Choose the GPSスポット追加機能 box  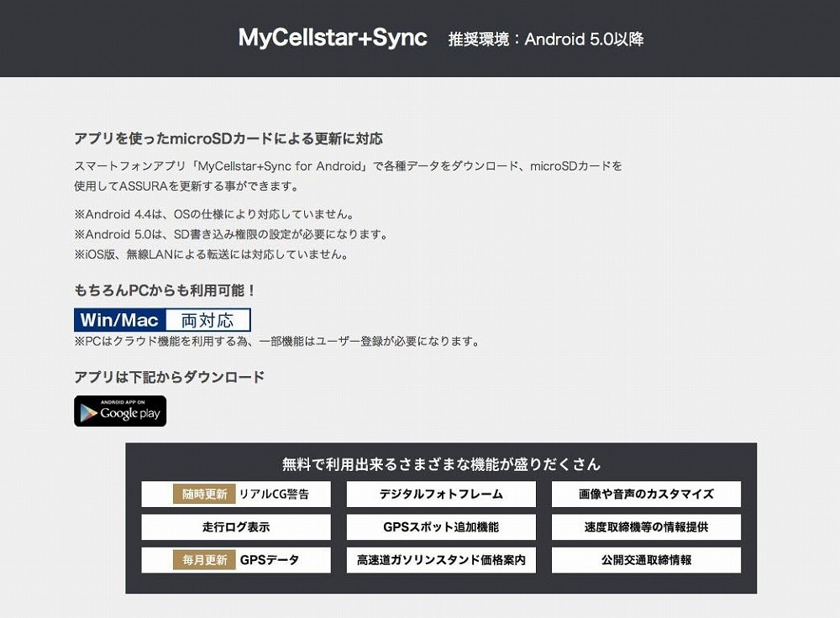(441, 527)
